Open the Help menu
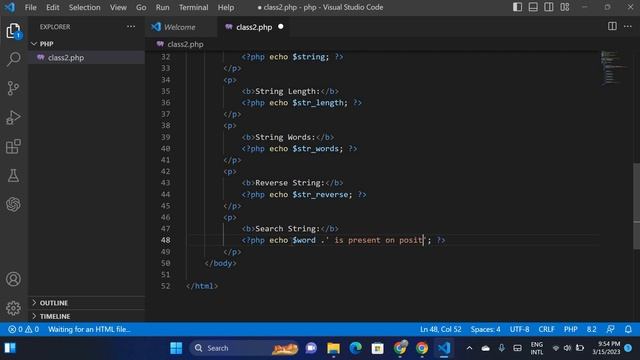 (x=226, y=7)
